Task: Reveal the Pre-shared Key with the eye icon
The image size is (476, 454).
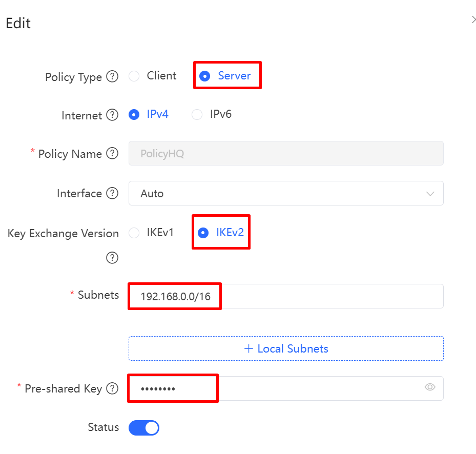Action: (430, 388)
